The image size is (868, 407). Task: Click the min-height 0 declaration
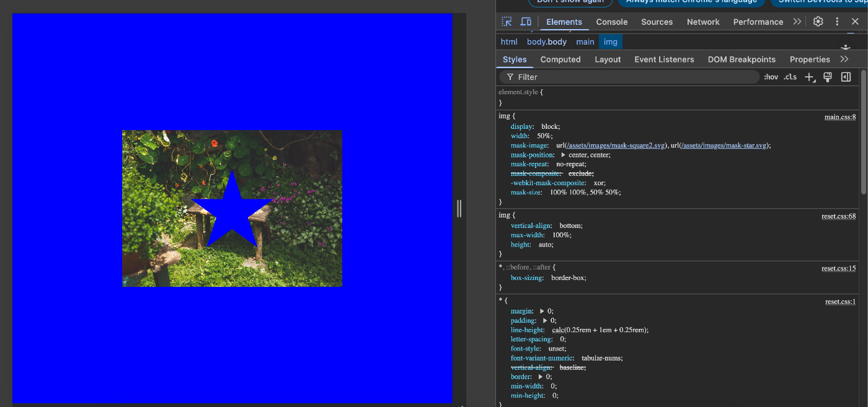(535, 395)
